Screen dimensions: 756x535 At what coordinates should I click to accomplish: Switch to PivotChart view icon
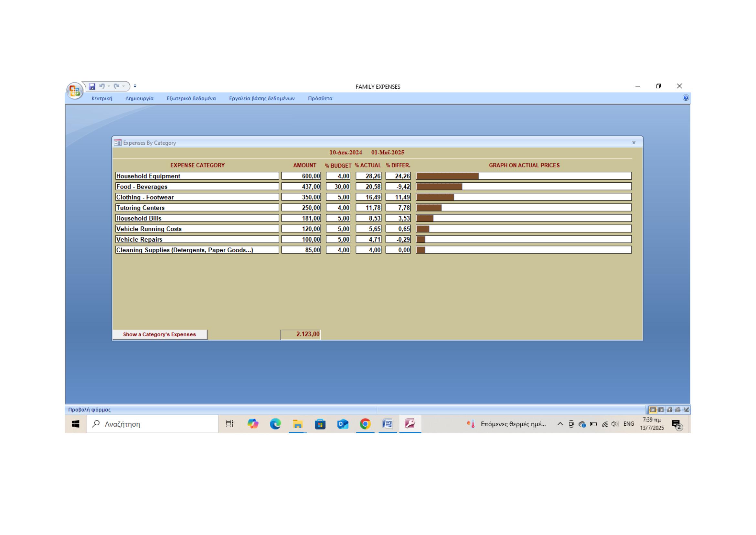678,410
